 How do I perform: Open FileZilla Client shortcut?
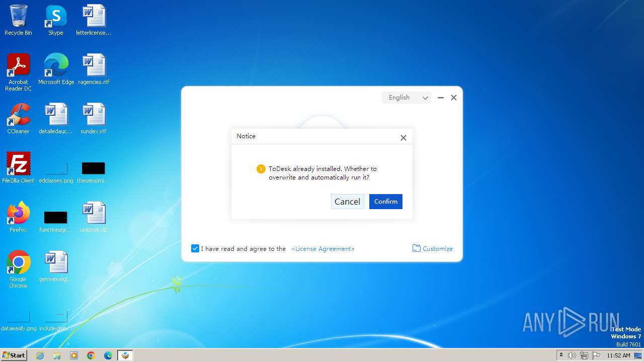tap(18, 168)
